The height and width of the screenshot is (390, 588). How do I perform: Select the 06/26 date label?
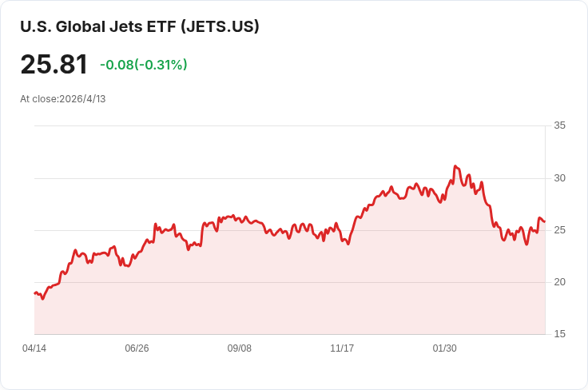point(137,348)
